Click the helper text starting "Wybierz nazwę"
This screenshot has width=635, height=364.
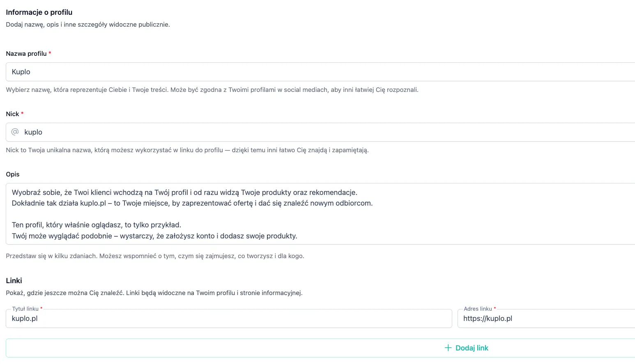tap(212, 90)
